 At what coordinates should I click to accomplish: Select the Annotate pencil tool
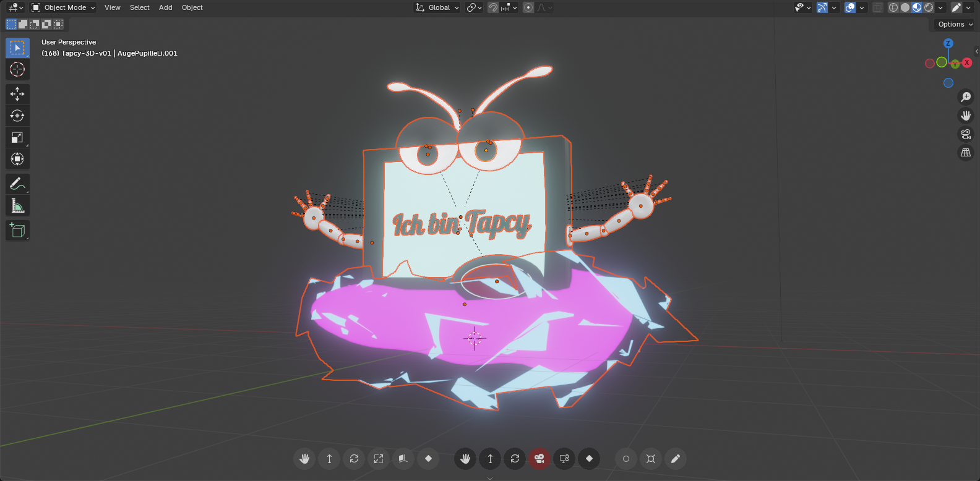tap(17, 184)
